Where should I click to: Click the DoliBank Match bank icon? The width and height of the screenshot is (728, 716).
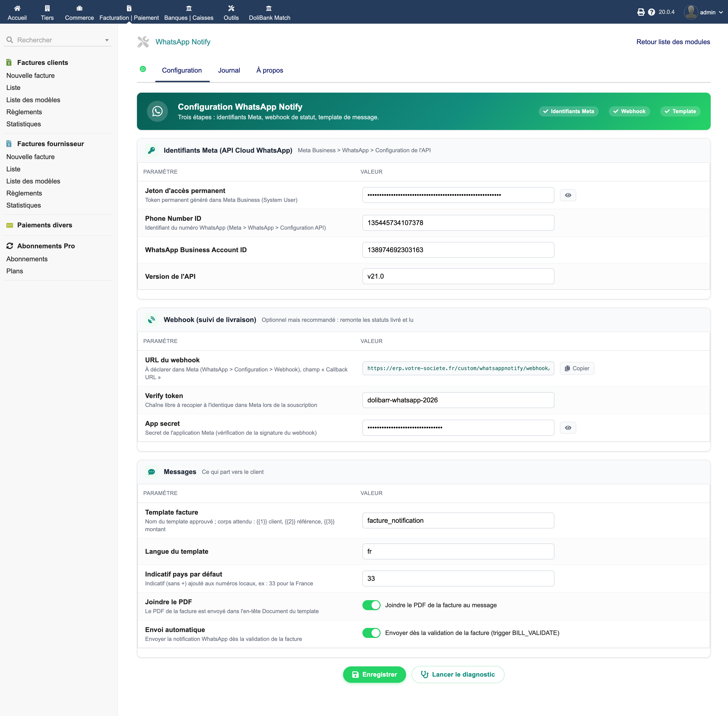coord(269,8)
